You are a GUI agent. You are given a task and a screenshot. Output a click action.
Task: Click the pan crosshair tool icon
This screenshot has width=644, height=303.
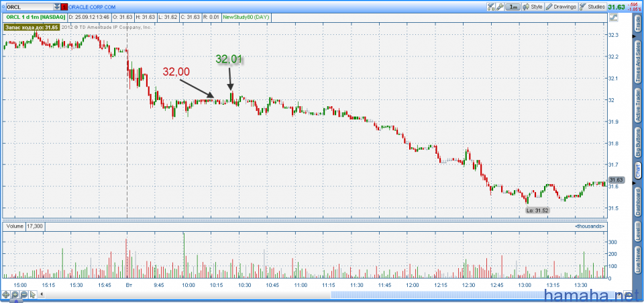(x=6, y=294)
